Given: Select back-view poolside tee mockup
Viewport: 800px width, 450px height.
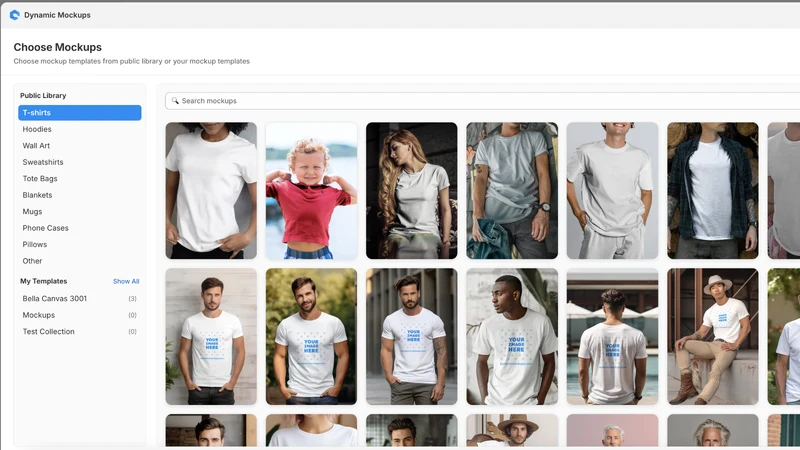Looking at the screenshot, I should 612,337.
